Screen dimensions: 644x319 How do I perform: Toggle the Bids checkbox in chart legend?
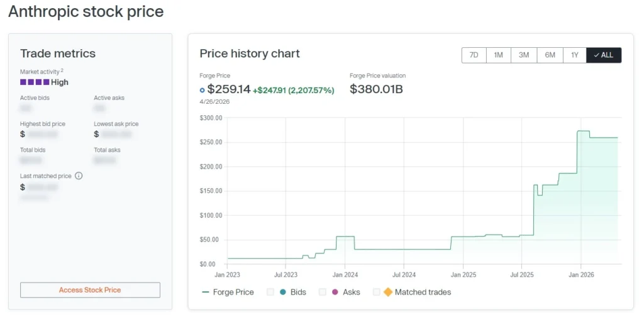pos(270,292)
